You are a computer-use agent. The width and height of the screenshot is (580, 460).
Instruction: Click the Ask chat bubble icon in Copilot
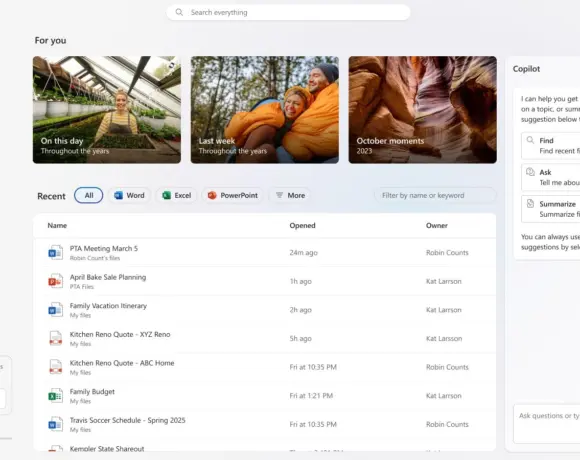tap(530, 172)
